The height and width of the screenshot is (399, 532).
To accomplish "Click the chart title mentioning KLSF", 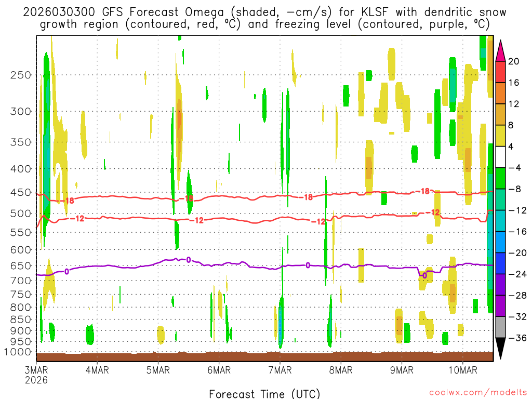I will (x=264, y=18).
